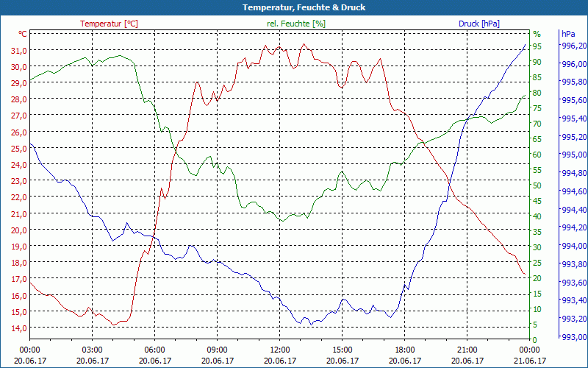The image size is (588, 368).
Task: Click the '06:00' time axis label
Action: coord(154,350)
